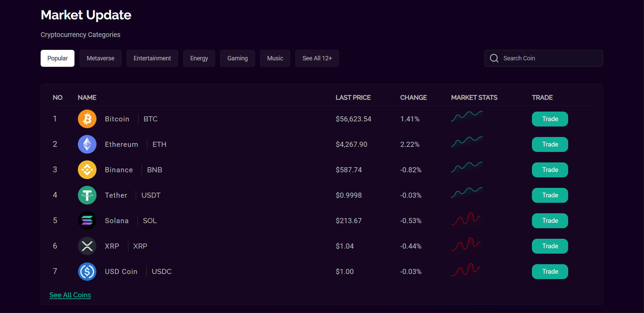Trade Ethereum using its Trade button
The image size is (644, 313).
click(x=550, y=144)
